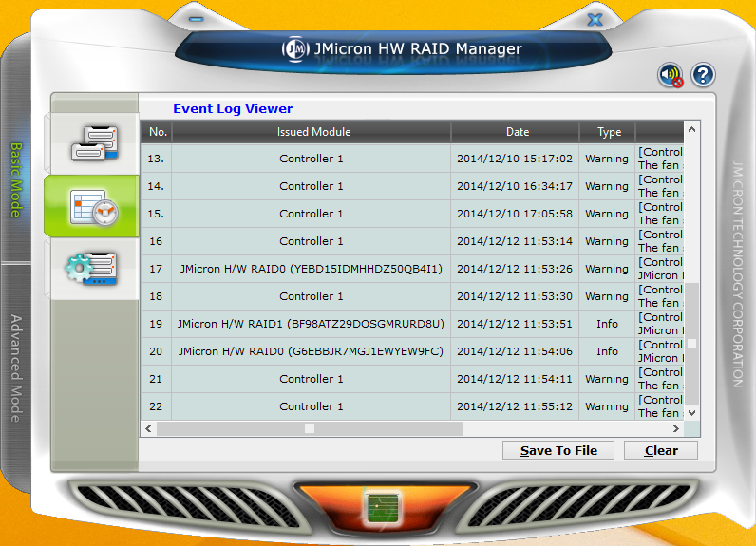Click the Info type cell in row 19
This screenshot has width=756, height=546.
coord(607,324)
